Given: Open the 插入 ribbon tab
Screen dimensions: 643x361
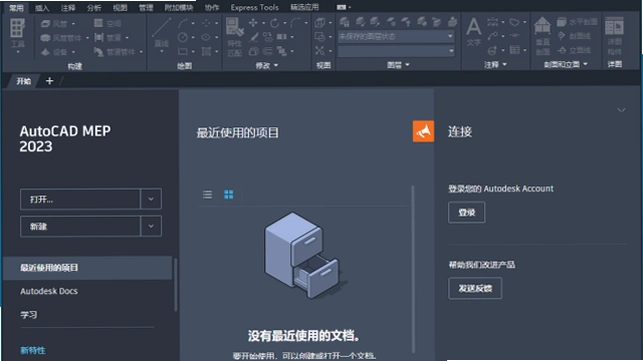Looking at the screenshot, I should [x=42, y=8].
